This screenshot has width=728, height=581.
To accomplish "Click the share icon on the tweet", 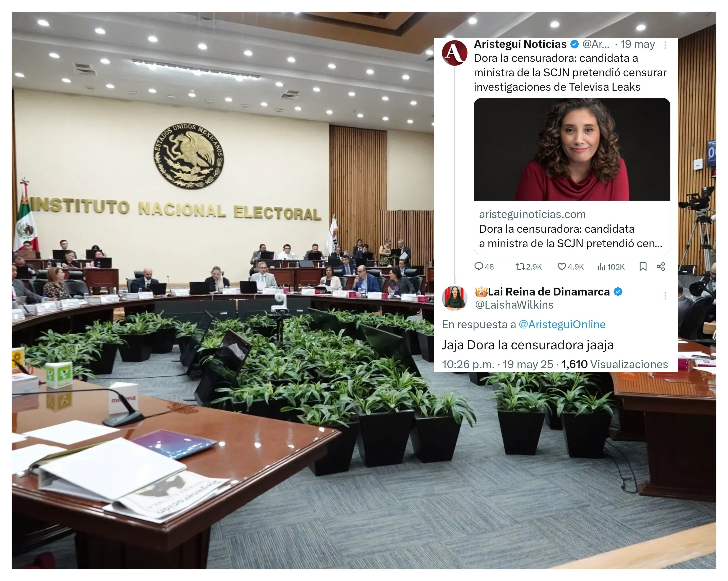I will coord(661,267).
